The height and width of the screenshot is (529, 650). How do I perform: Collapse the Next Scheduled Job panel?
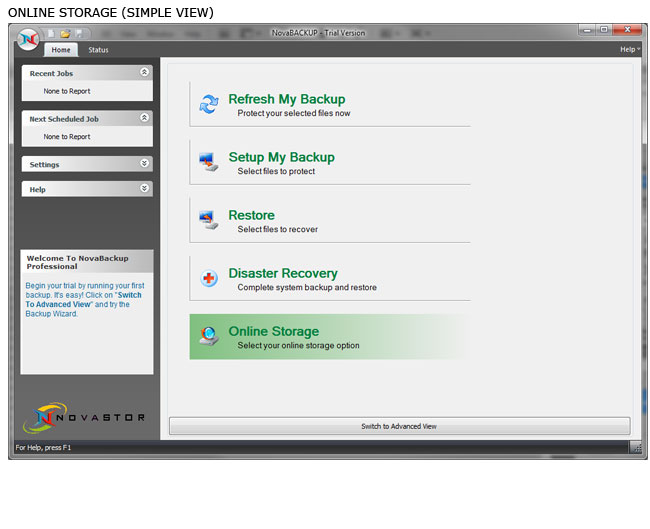(x=144, y=118)
